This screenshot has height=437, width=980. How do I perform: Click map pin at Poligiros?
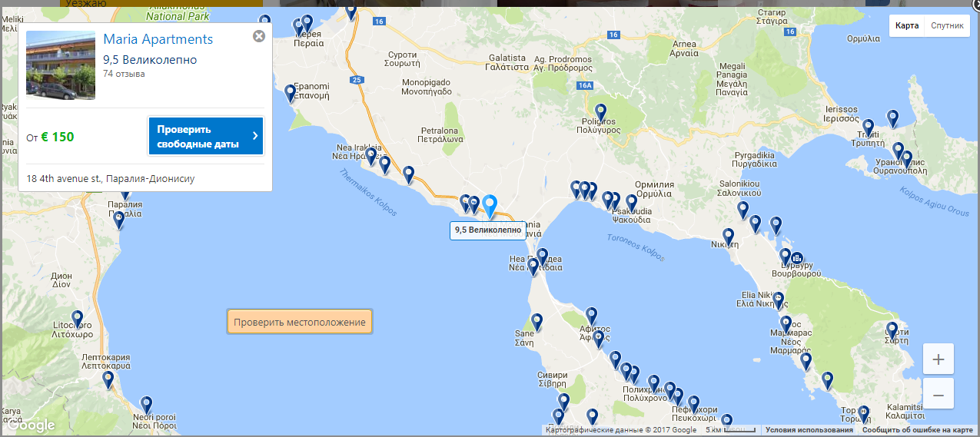click(600, 112)
